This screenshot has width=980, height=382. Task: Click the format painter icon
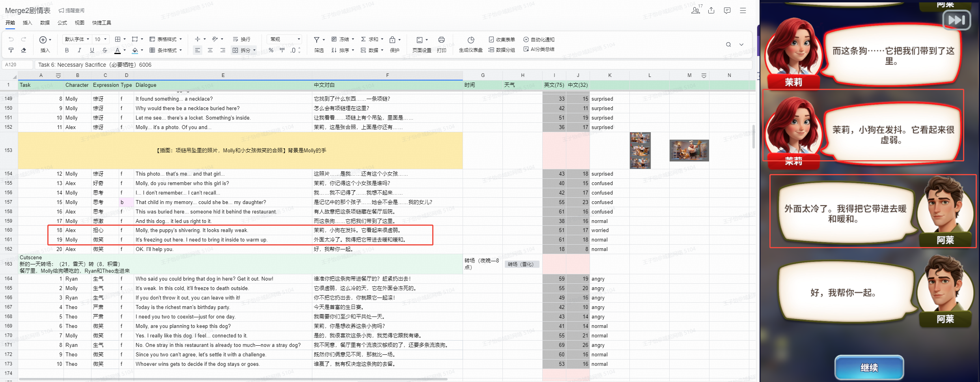(x=11, y=50)
